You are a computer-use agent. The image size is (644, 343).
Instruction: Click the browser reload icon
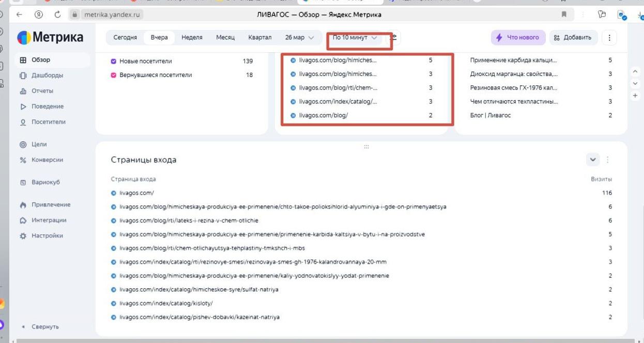pos(57,14)
